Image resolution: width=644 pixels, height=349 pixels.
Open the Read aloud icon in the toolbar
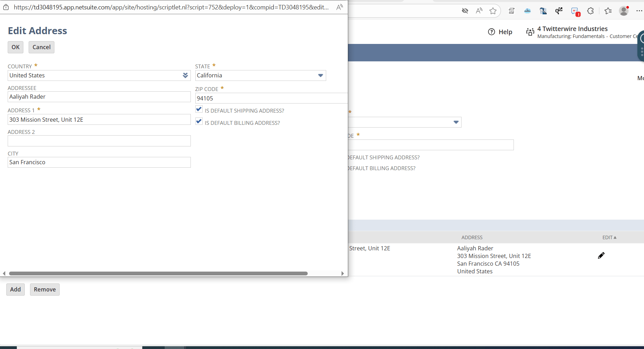(479, 11)
